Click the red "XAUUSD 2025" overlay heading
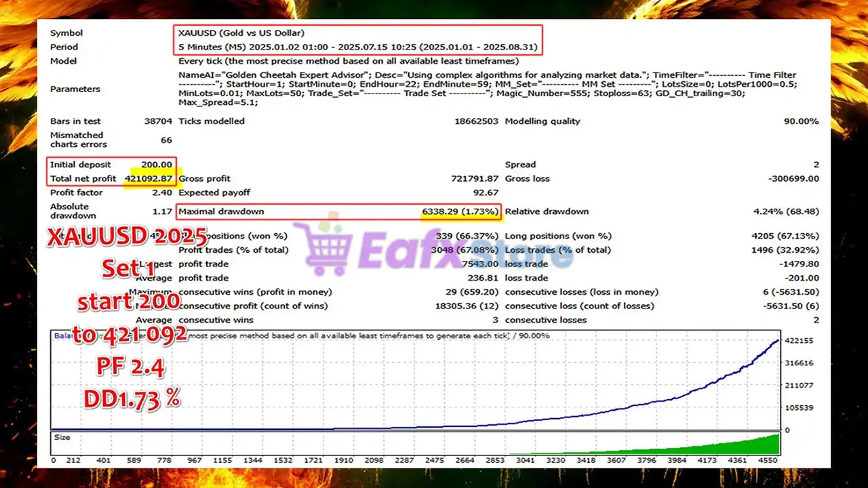 click(127, 238)
